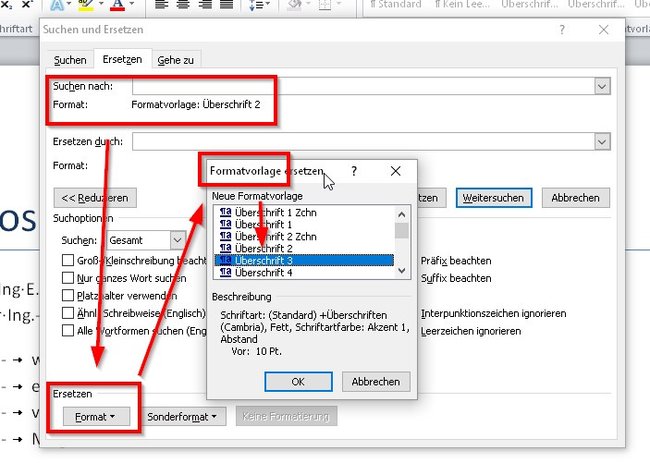Toggle Interpunktionszeichen ignorieren option
The image size is (650, 463).
tap(493, 313)
